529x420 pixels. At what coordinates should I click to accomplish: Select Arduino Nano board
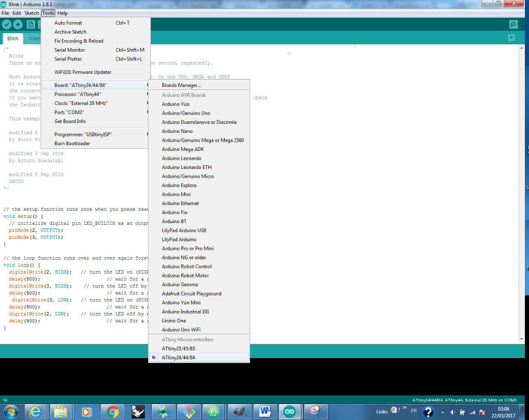click(x=199, y=131)
